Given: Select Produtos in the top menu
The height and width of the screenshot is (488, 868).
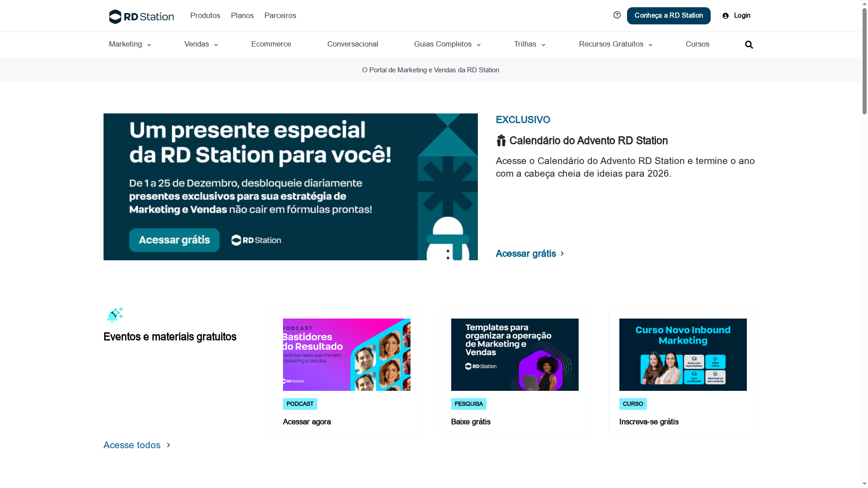Looking at the screenshot, I should tap(205, 15).
